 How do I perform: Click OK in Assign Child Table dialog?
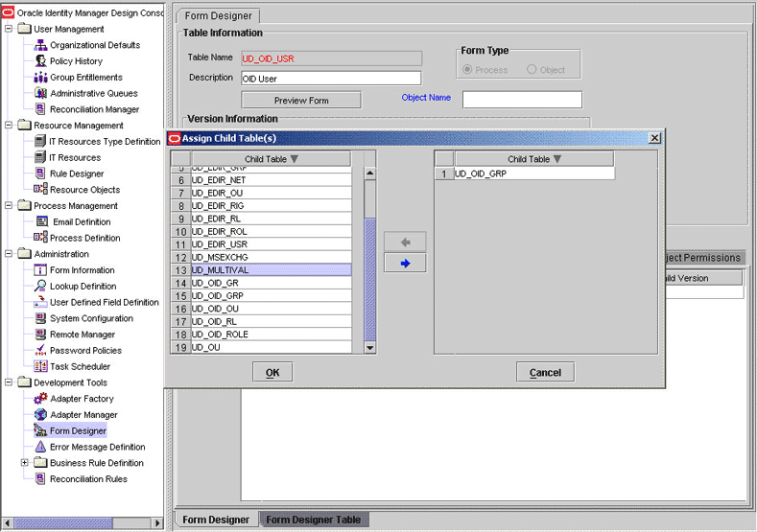pyautogui.click(x=272, y=372)
